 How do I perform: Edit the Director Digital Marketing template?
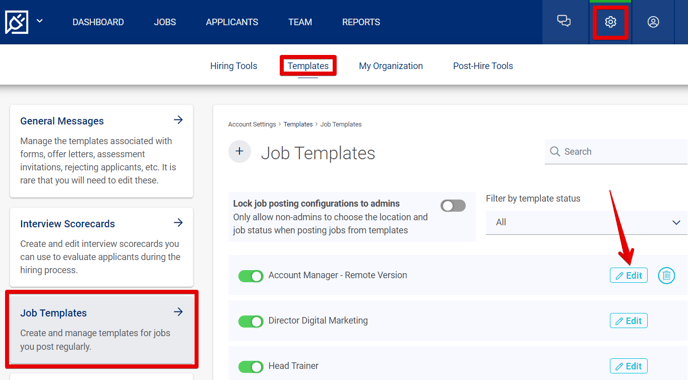(x=628, y=321)
